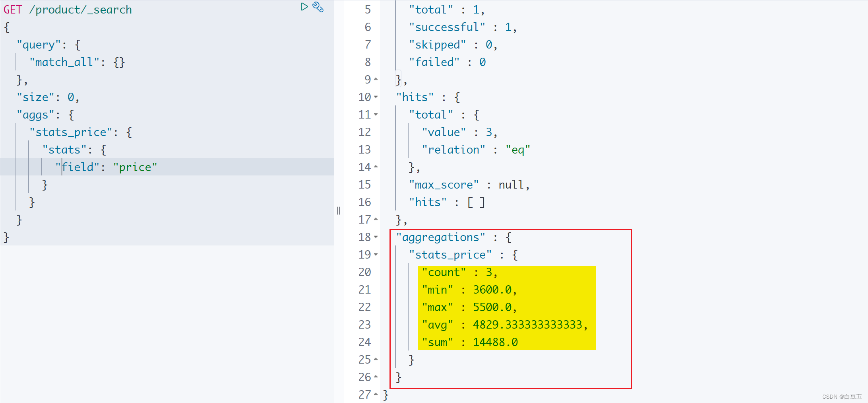
Task: Click the "avg" value line
Action: pos(505,325)
